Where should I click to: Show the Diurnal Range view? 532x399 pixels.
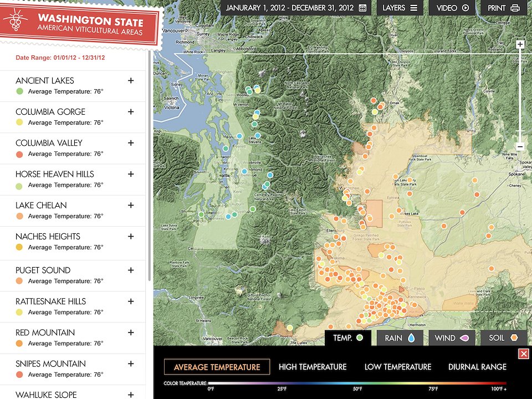(x=477, y=367)
